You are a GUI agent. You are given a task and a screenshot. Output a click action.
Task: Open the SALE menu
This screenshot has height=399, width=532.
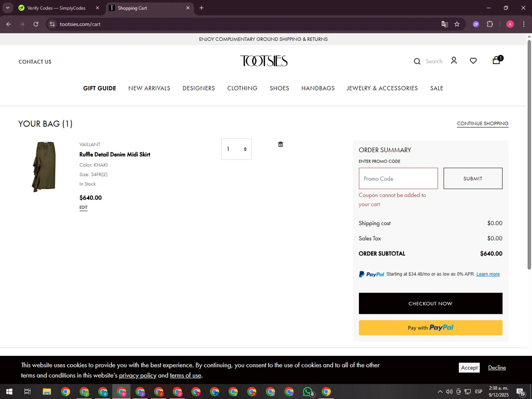pos(437,88)
